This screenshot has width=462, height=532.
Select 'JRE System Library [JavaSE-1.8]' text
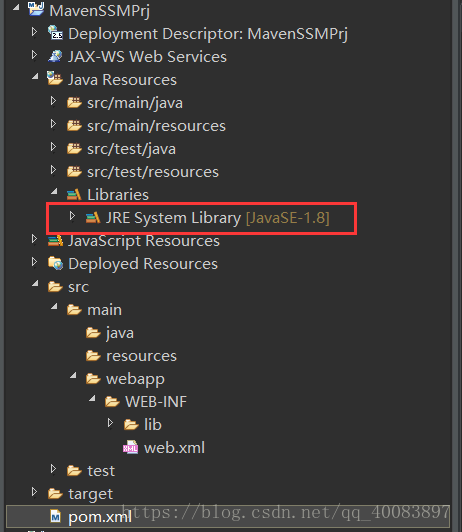click(x=217, y=218)
